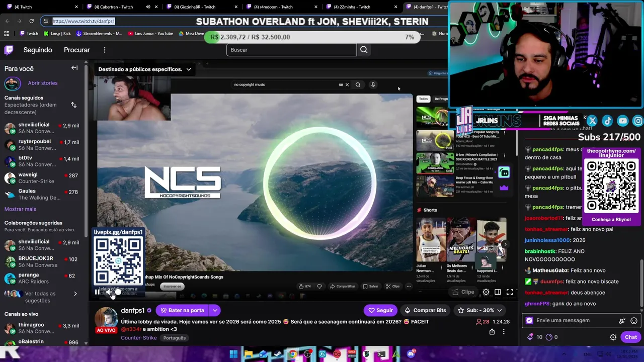Viewport: 644px width, 362px height.
Task: Toggle theatre mode in the player
Action: coord(498,292)
